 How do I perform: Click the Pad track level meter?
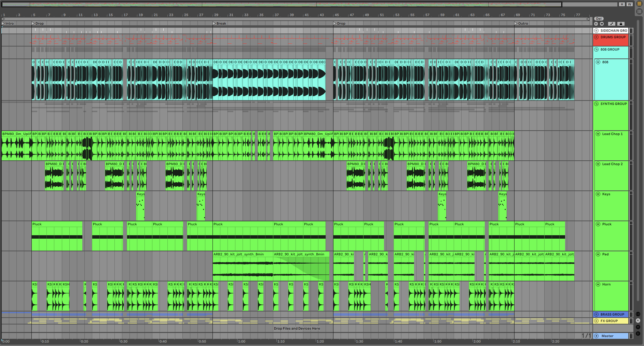(631, 266)
